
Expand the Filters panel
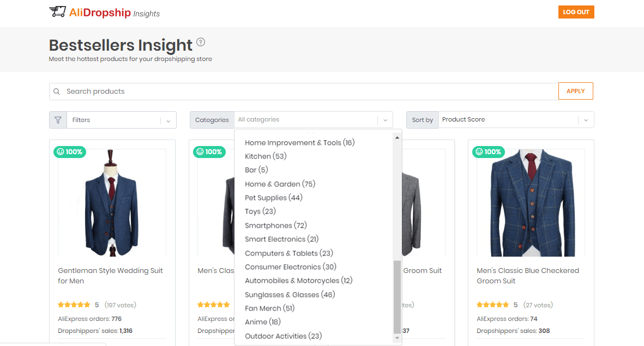[x=167, y=119]
